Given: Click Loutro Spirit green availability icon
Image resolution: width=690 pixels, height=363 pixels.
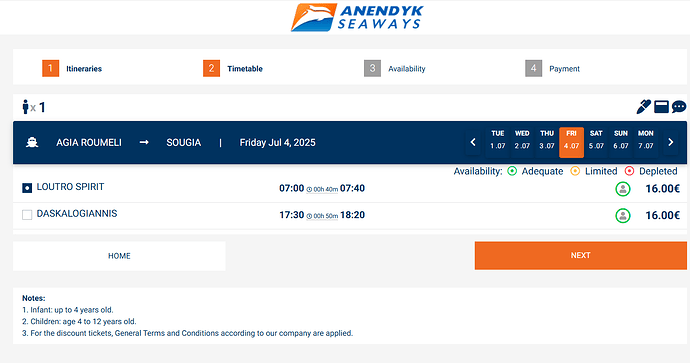Looking at the screenshot, I should 623,189.
